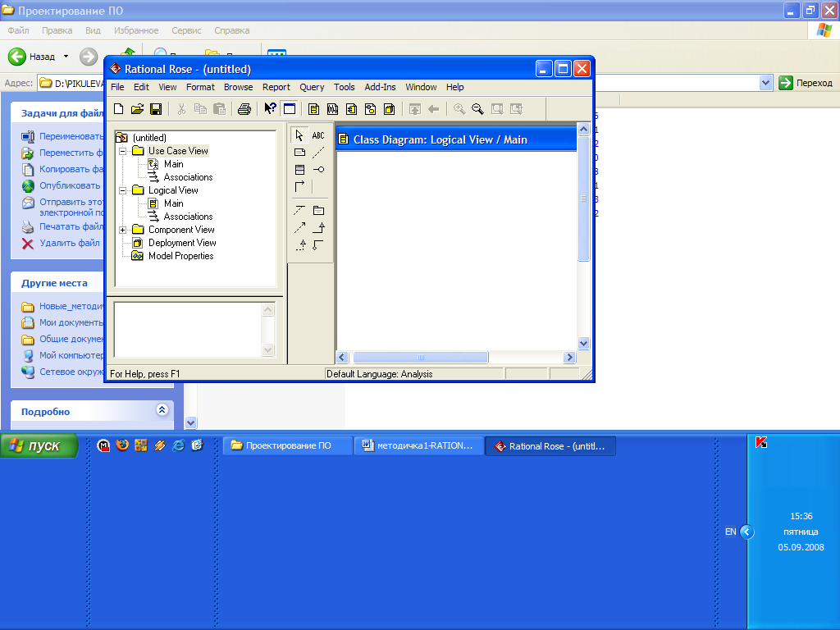This screenshot has width=840, height=630.
Task: Activate the context-sensitive help arrow icon
Action: tap(270, 109)
